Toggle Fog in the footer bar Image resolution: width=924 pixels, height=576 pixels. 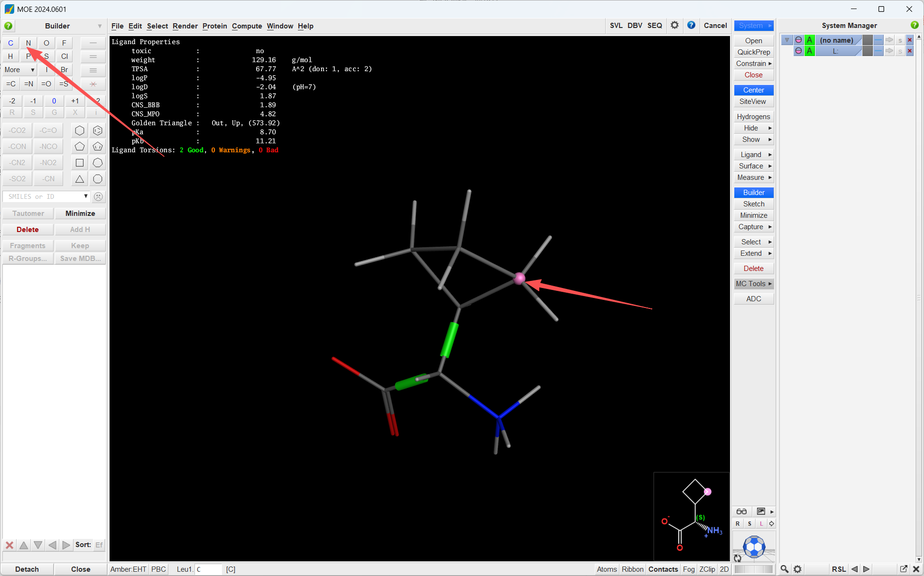click(x=689, y=569)
